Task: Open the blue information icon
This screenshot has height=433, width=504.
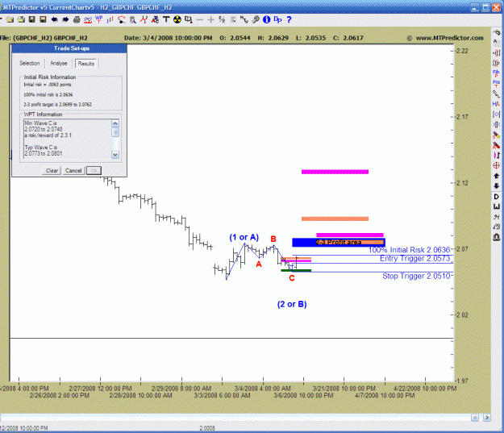Action: click(x=266, y=20)
